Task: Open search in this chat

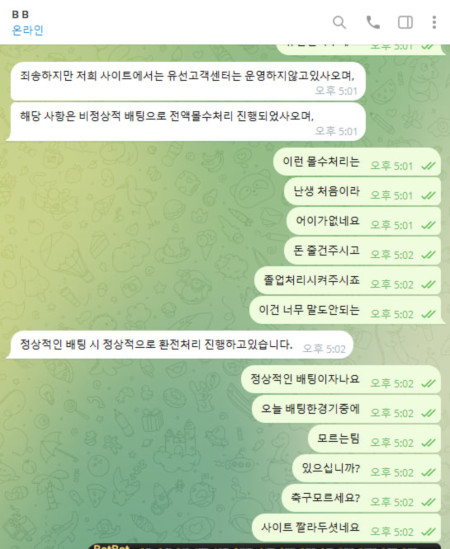Action: pos(339,22)
